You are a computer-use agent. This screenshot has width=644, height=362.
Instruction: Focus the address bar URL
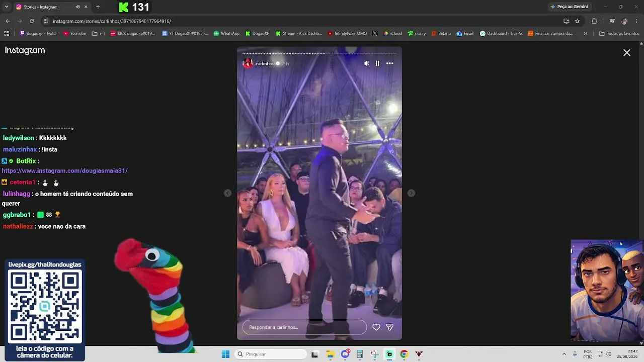click(x=112, y=21)
